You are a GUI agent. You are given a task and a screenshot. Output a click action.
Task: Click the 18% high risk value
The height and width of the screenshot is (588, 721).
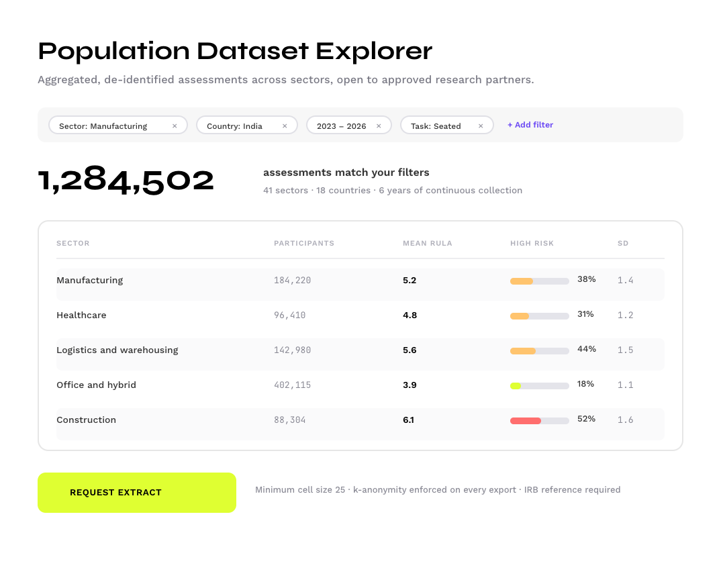coord(586,385)
